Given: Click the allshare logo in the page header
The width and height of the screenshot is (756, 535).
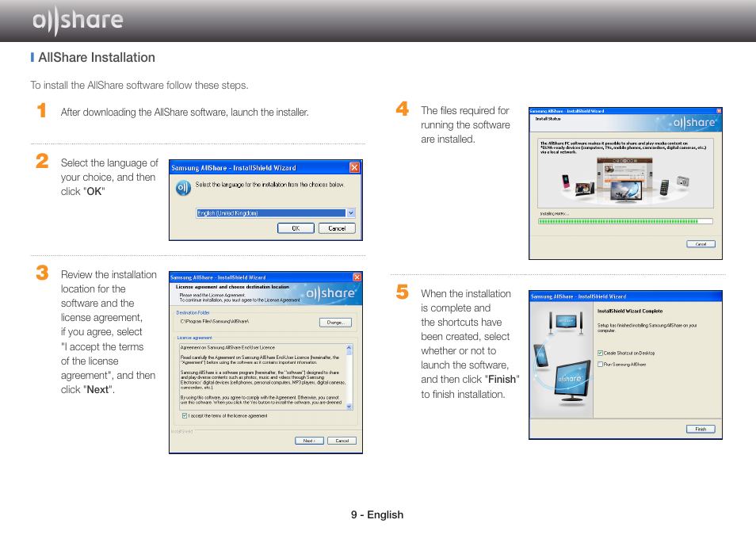Looking at the screenshot, I should 78,21.
